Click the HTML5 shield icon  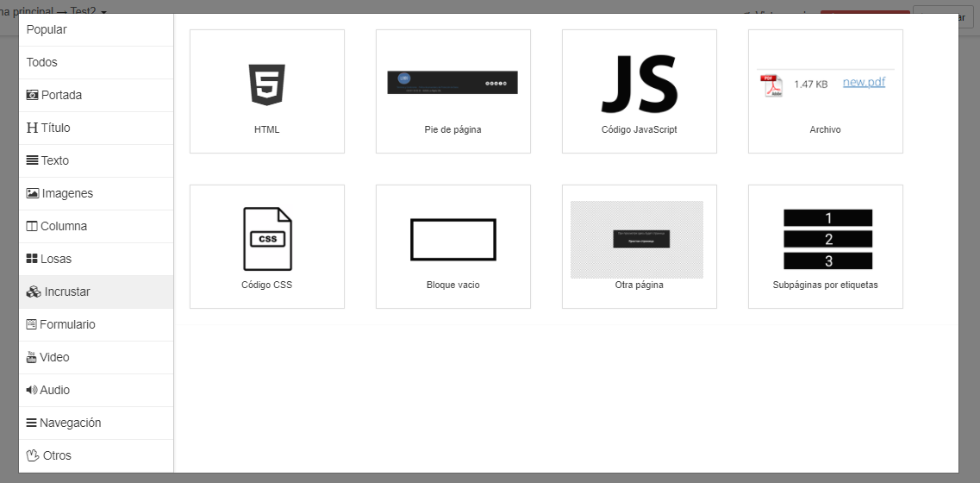point(267,85)
